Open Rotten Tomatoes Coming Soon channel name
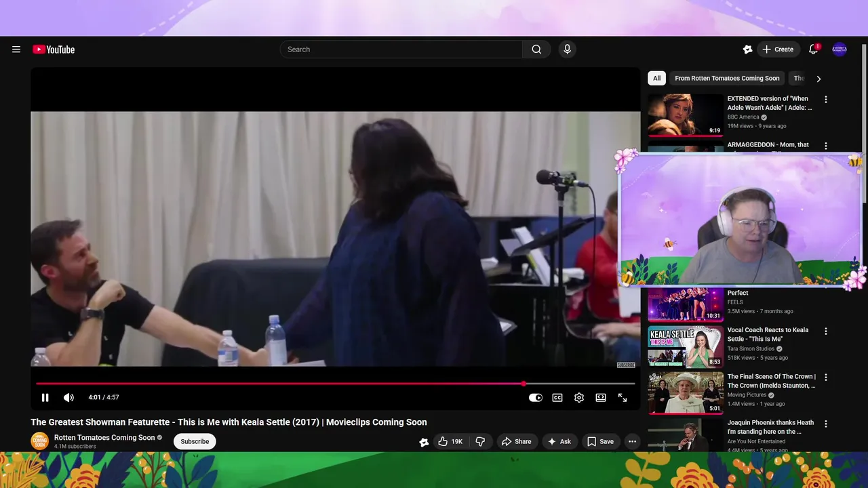868x488 pixels. [104, 437]
